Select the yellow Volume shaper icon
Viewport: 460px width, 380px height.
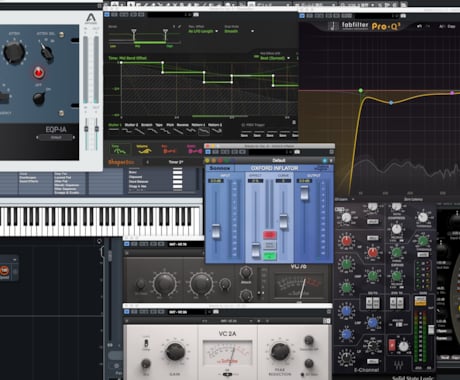coord(144,150)
